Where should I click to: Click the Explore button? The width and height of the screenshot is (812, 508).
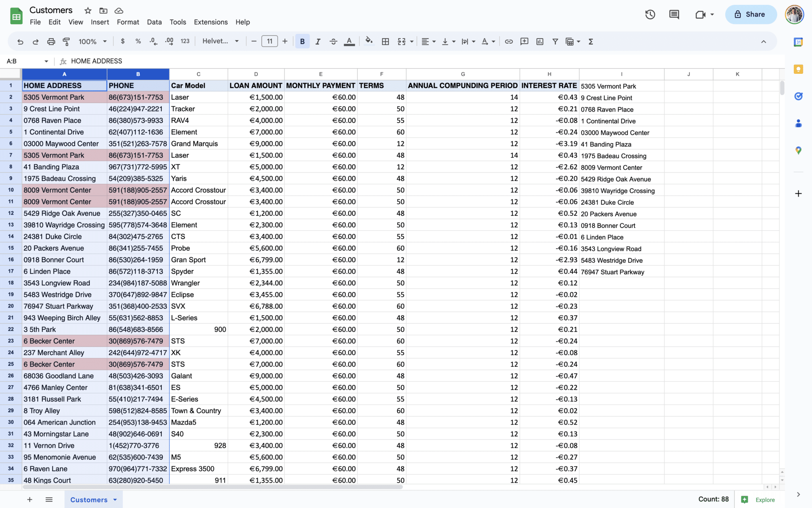(x=758, y=500)
